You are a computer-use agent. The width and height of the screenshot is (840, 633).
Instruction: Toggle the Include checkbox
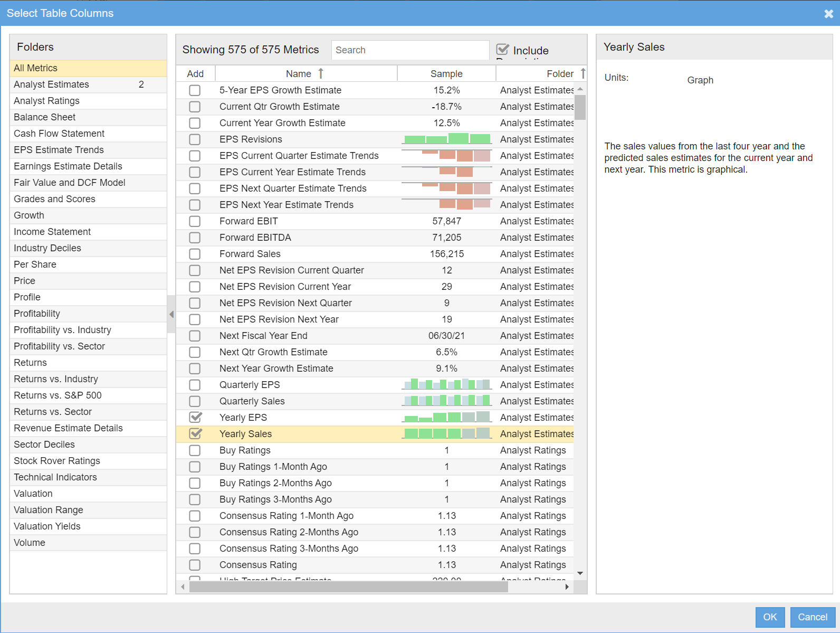click(x=503, y=50)
